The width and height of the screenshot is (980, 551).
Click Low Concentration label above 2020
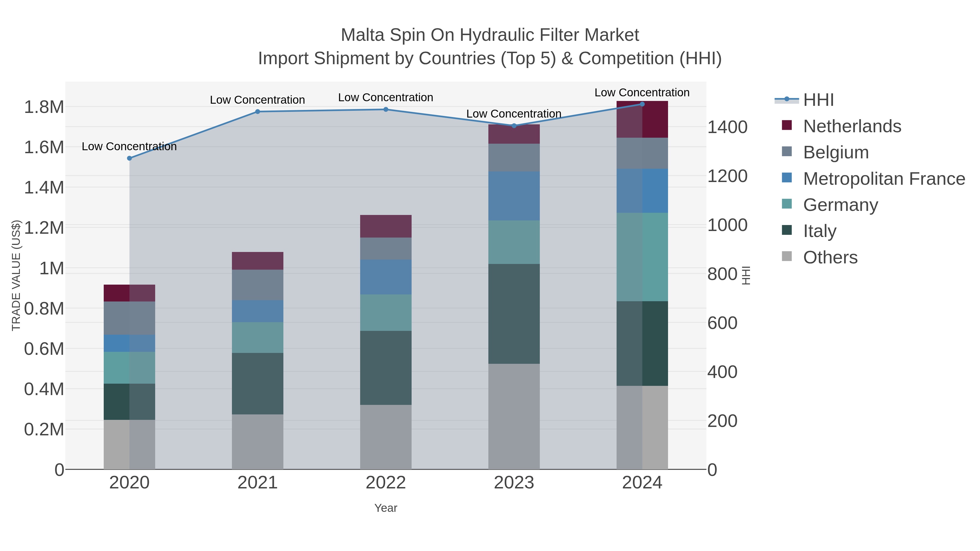pyautogui.click(x=129, y=146)
